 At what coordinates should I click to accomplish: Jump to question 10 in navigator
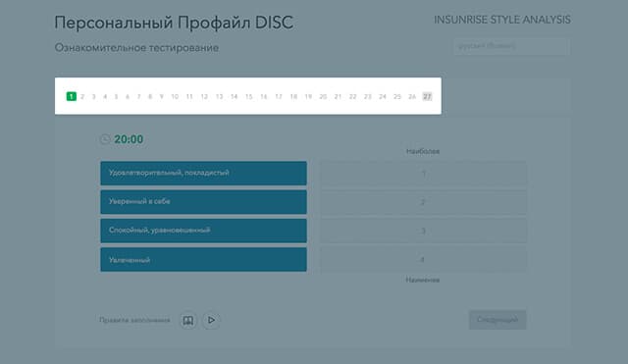pyautogui.click(x=175, y=96)
